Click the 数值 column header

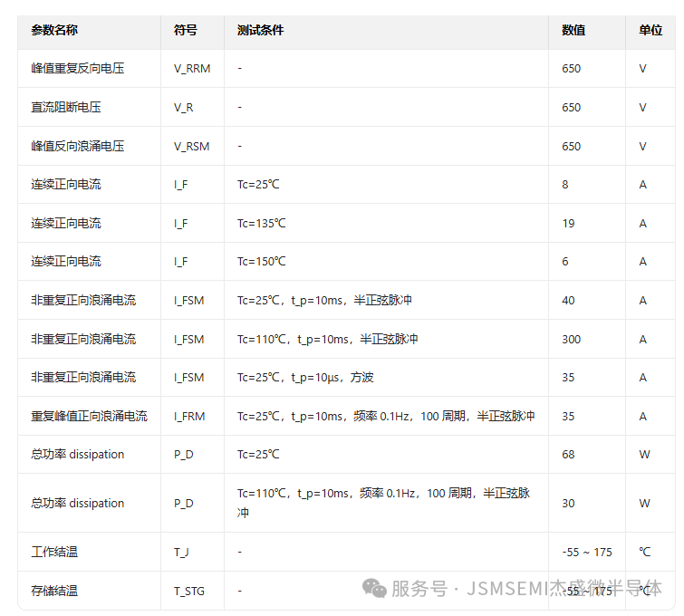[573, 30]
